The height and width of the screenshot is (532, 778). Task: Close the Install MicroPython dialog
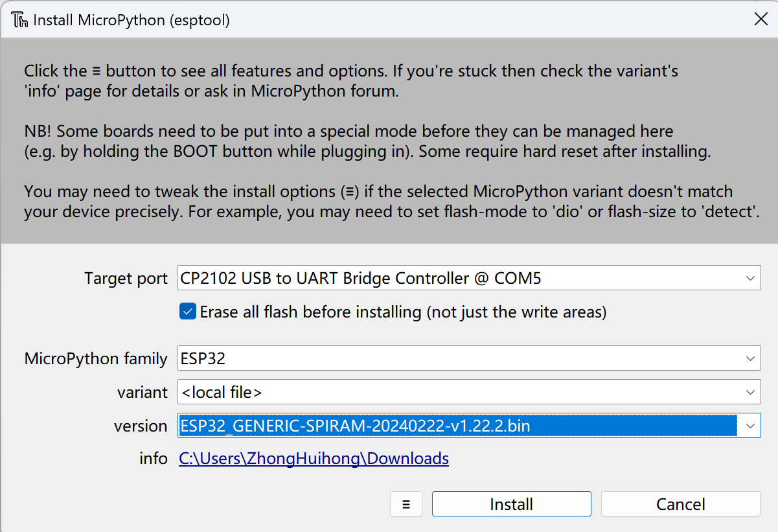pyautogui.click(x=761, y=19)
